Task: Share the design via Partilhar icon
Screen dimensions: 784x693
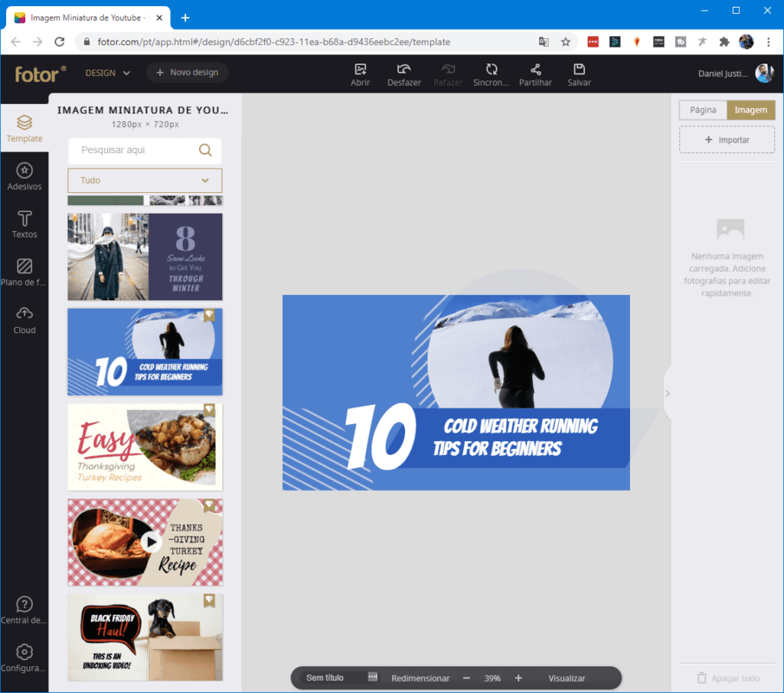Action: (x=535, y=74)
